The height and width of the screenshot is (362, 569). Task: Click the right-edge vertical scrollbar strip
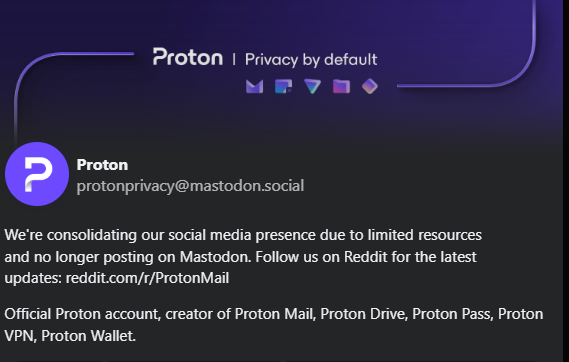point(566,181)
